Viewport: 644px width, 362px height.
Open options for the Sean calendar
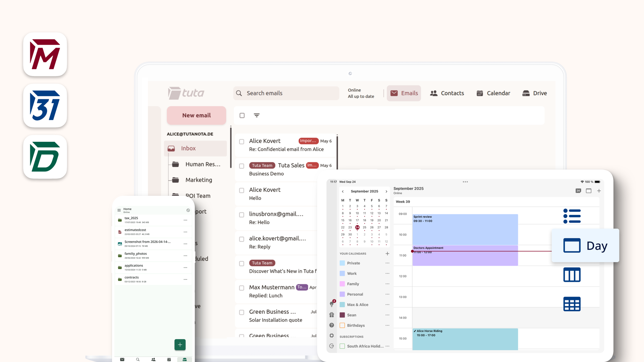click(x=387, y=315)
